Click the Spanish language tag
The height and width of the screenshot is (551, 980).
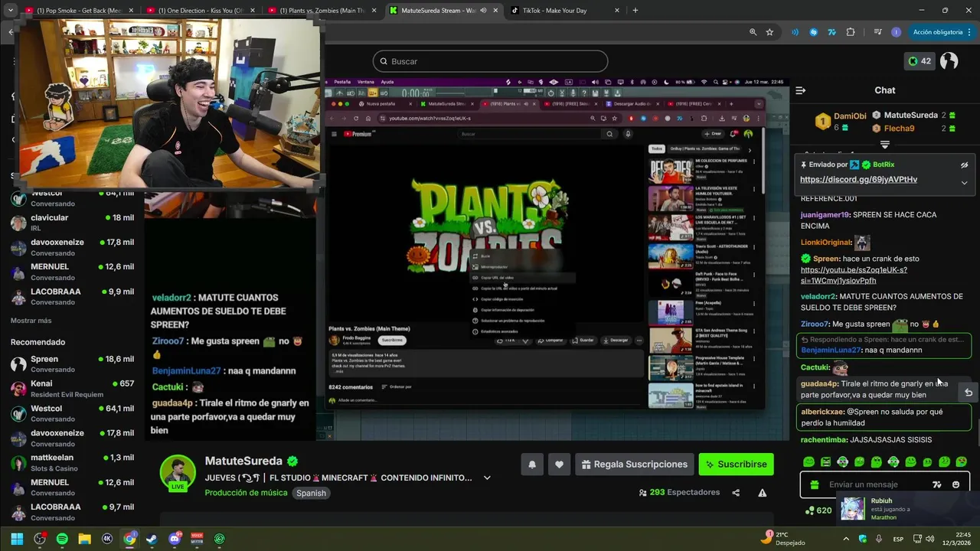pyautogui.click(x=312, y=494)
